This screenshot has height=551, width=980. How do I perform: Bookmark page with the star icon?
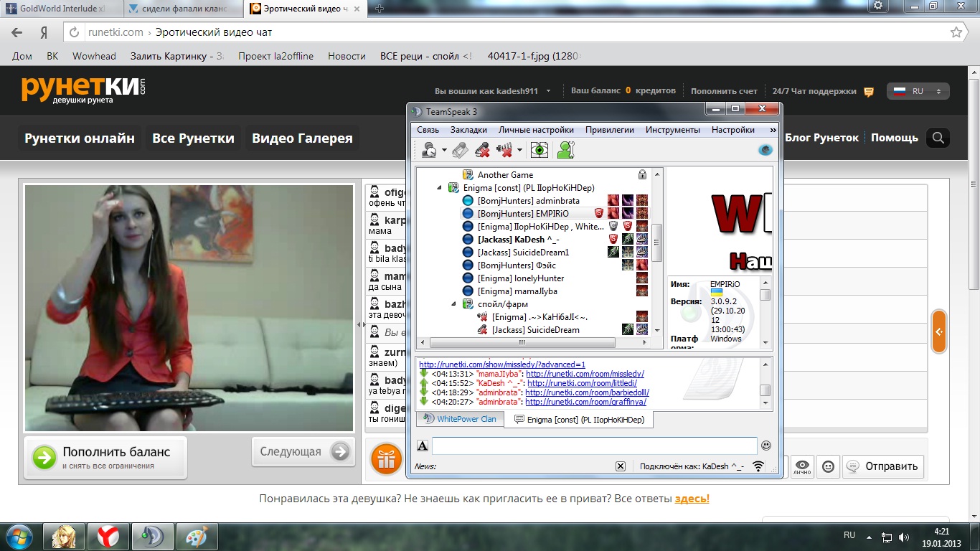[x=956, y=32]
